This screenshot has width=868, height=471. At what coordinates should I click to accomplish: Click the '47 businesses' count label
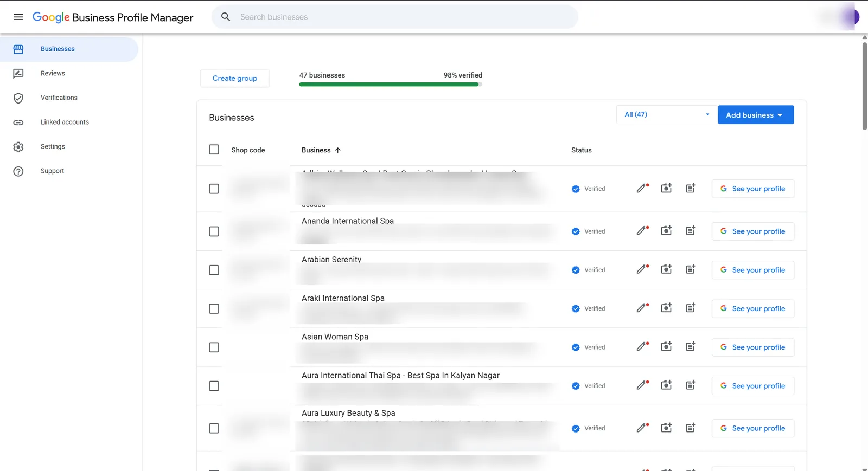click(x=322, y=75)
